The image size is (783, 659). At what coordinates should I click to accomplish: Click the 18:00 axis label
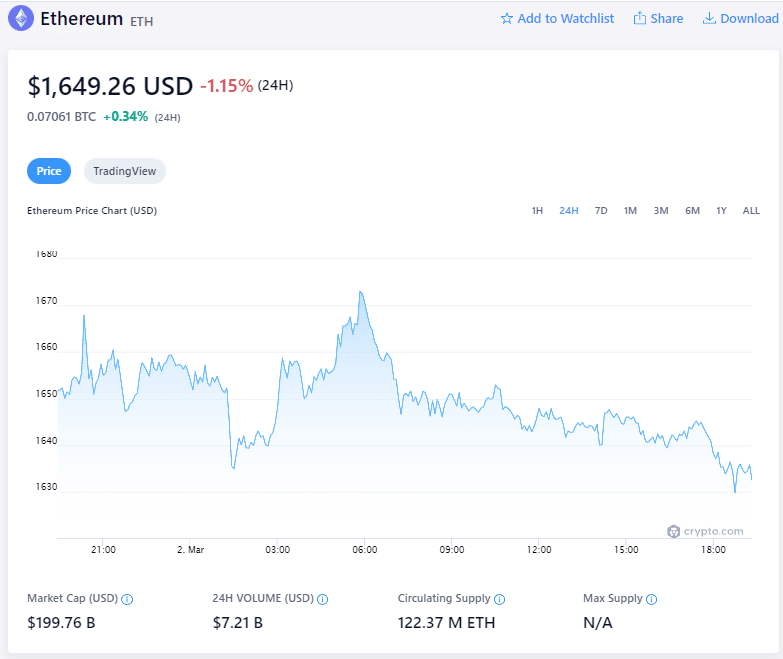pos(713,550)
